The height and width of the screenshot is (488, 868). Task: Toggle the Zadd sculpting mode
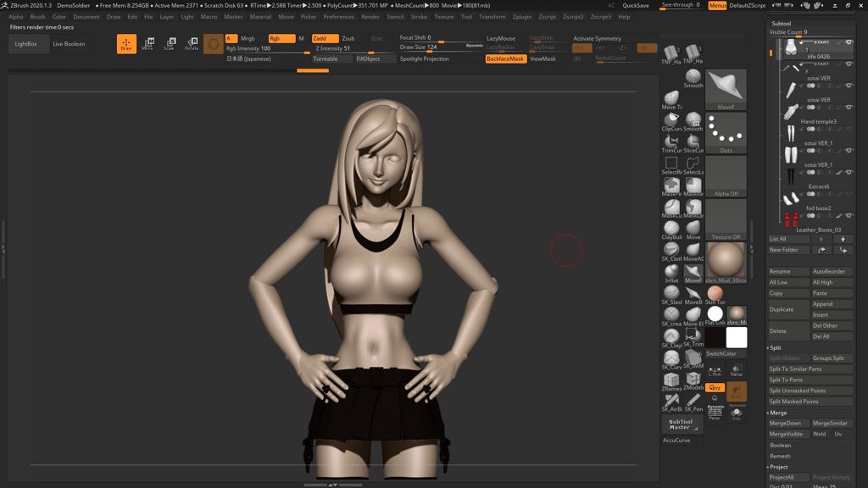[x=324, y=38]
